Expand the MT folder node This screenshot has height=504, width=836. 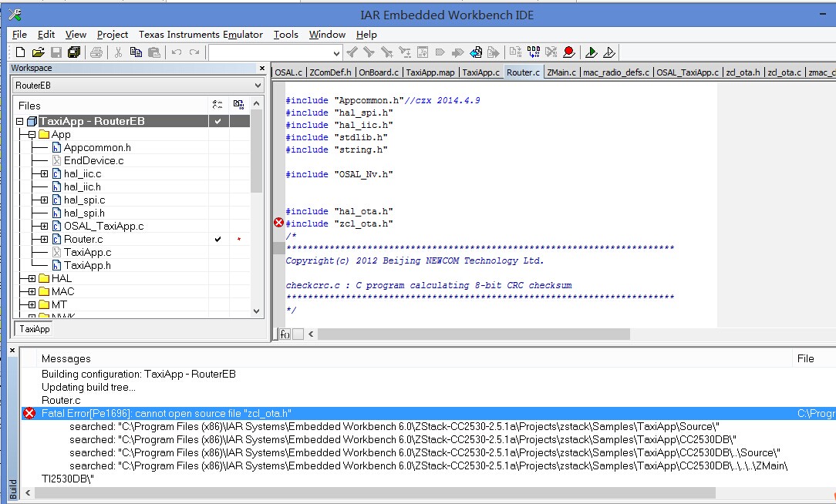pyautogui.click(x=32, y=304)
